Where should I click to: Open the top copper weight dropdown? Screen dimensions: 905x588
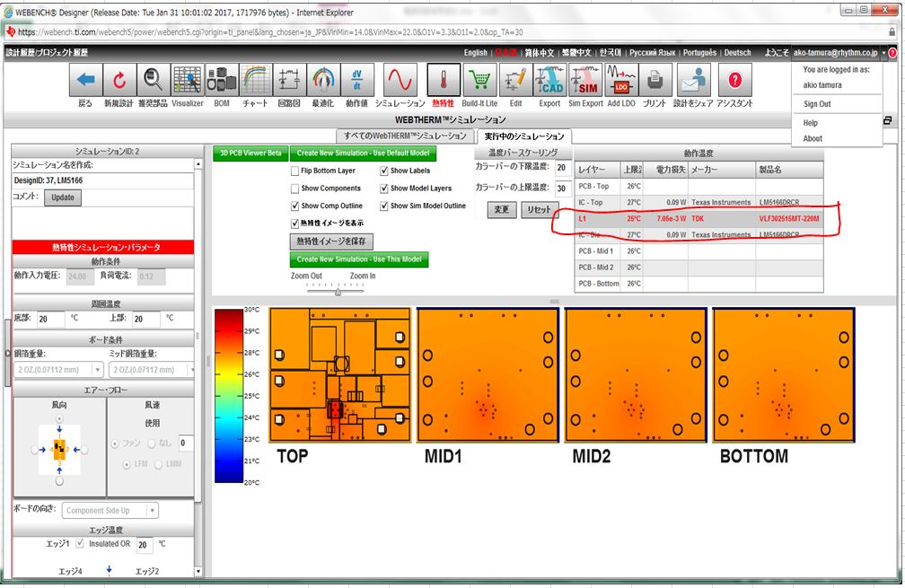[x=98, y=370]
